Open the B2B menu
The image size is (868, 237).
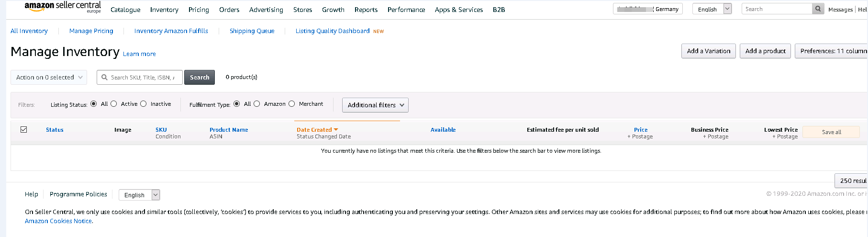coord(499,10)
